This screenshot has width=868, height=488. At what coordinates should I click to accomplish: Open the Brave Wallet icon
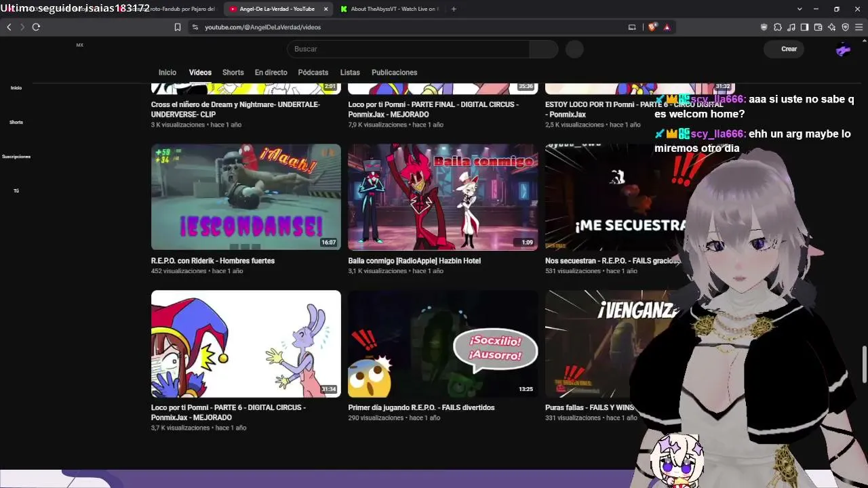(x=818, y=27)
